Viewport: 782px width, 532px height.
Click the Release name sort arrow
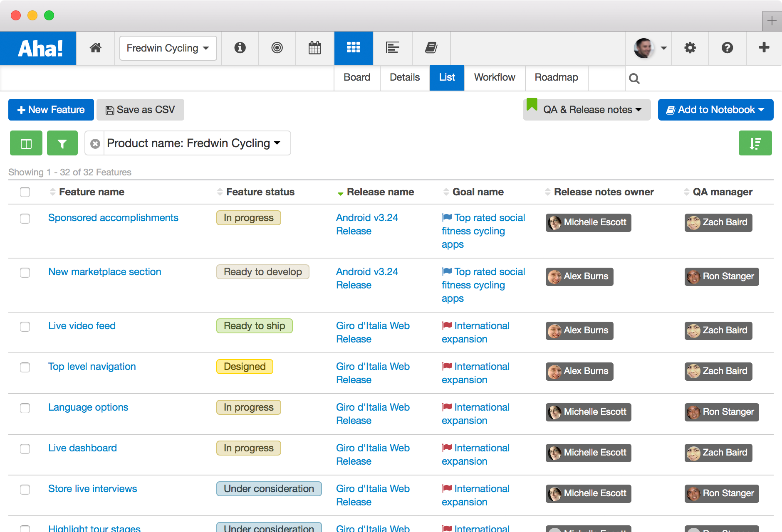pos(340,193)
